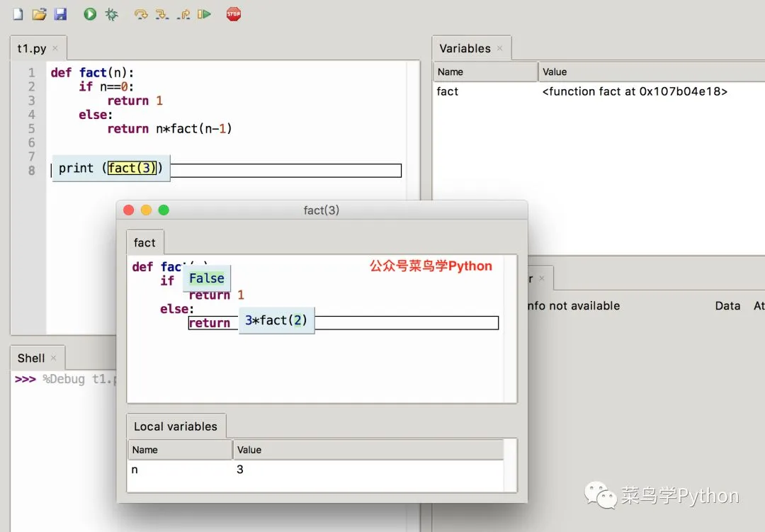The width and height of the screenshot is (765, 532).
Task: Open the Local variables tab
Action: (x=175, y=426)
